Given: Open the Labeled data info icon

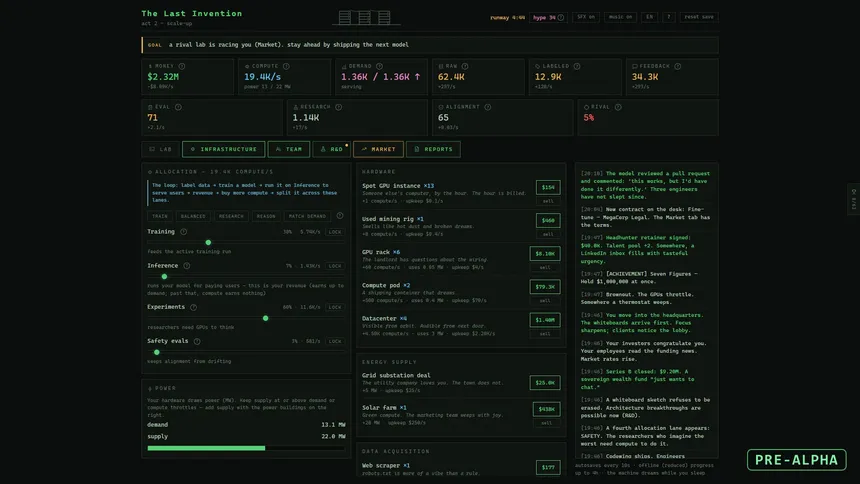Looking at the screenshot, I should [576, 66].
